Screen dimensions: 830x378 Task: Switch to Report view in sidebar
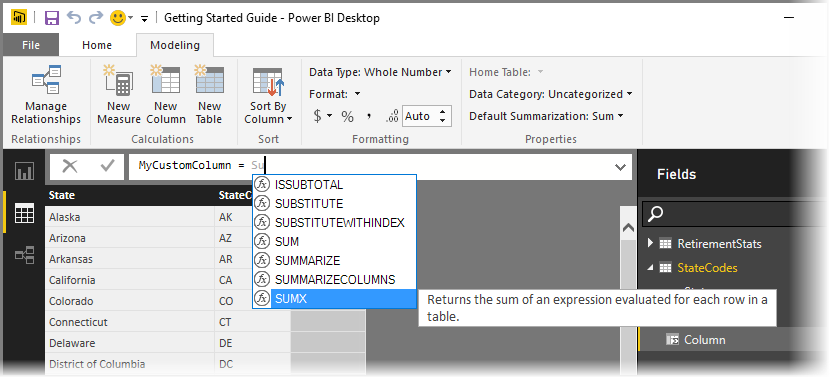point(24,170)
